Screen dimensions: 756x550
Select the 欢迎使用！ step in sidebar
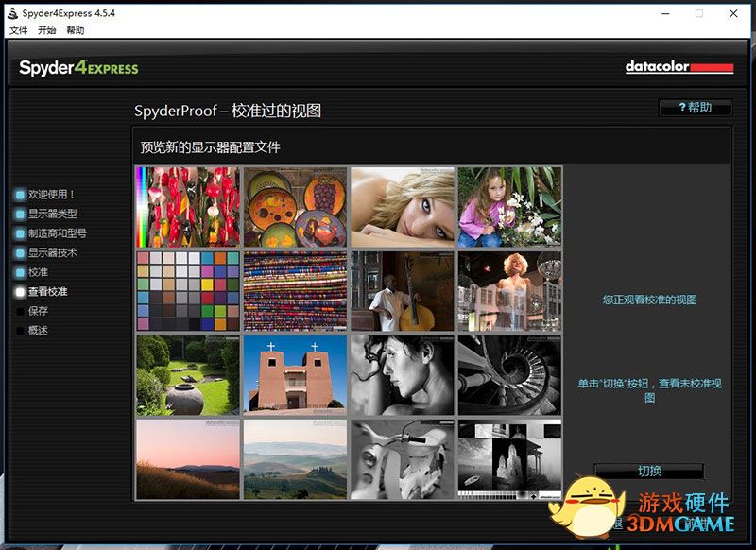pos(52,195)
